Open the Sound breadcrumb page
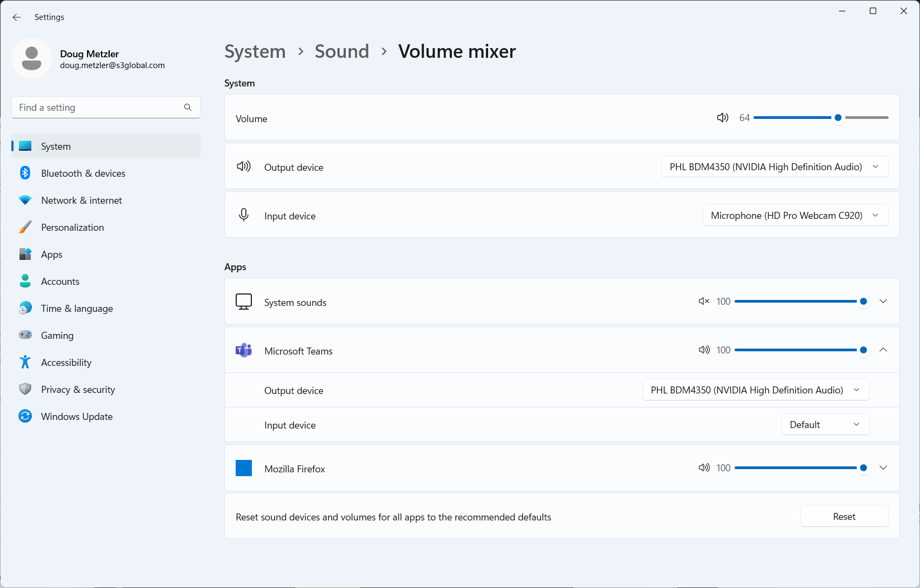920x588 pixels. pos(342,51)
